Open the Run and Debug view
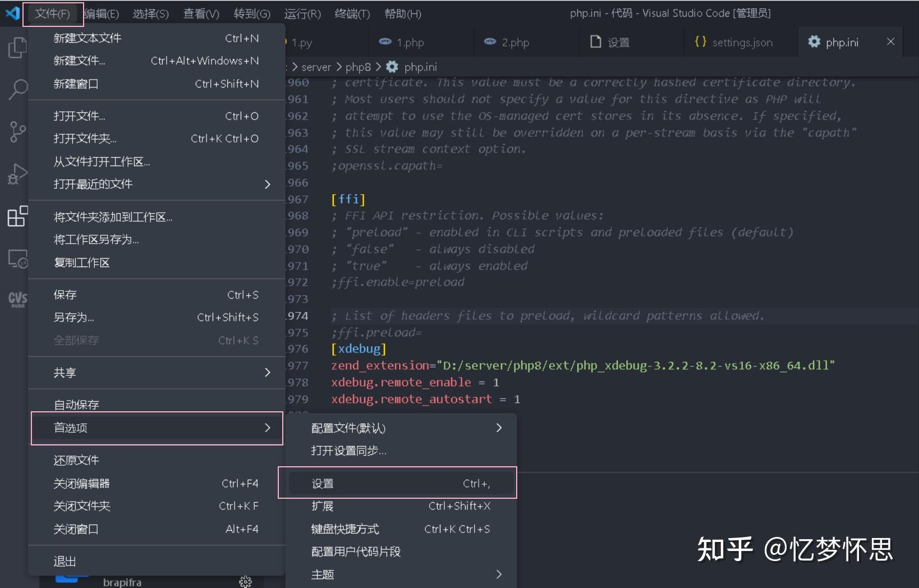Screen dimensions: 919x588 tap(17, 174)
